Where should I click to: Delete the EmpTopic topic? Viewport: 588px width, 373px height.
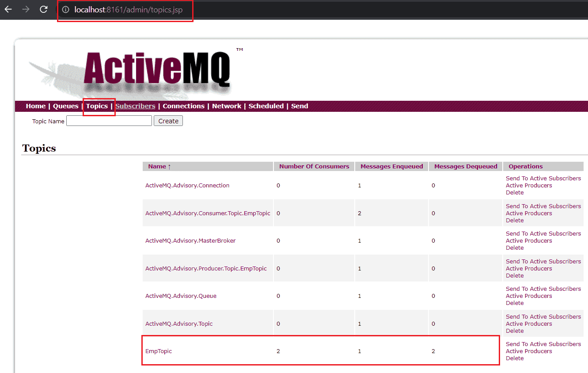[x=515, y=358]
